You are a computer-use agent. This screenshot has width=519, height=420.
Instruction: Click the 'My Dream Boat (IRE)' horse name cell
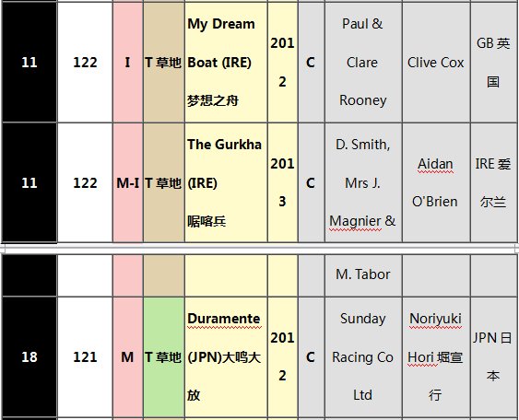tap(226, 63)
